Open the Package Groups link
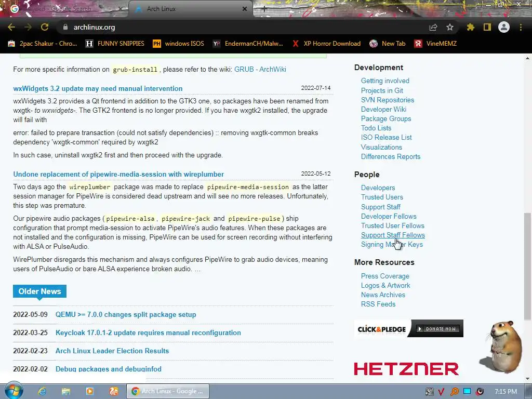Screen dimensions: 532x399 coord(386,119)
